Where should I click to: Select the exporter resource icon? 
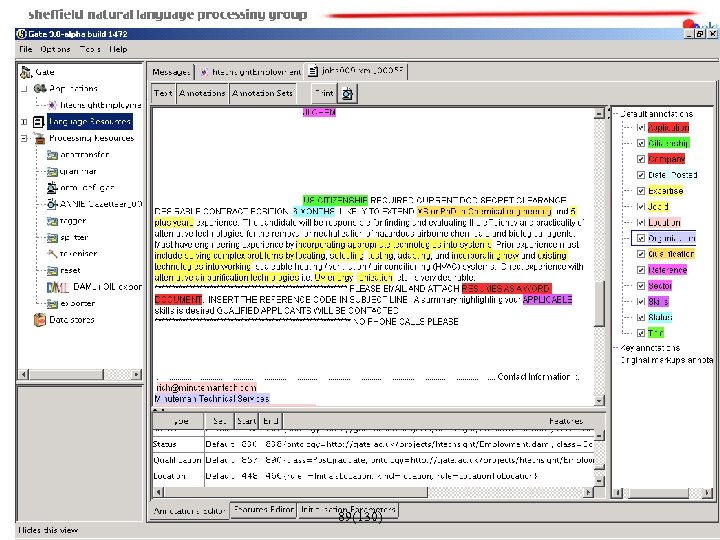coord(52,304)
